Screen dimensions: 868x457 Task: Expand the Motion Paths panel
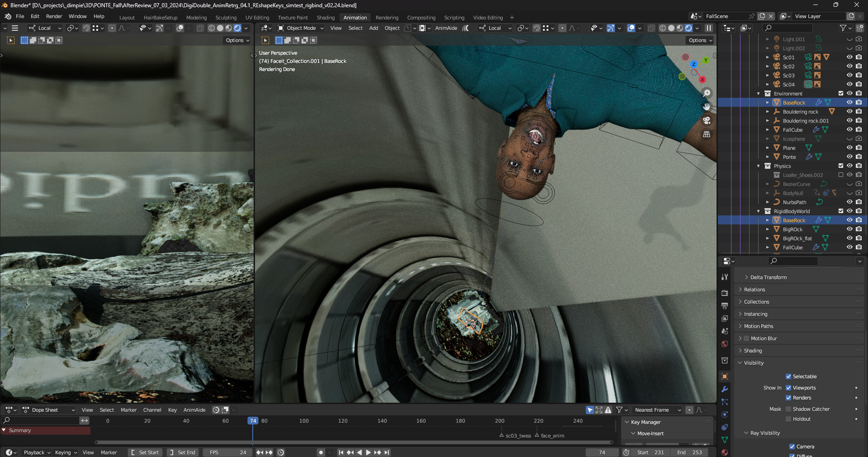758,326
